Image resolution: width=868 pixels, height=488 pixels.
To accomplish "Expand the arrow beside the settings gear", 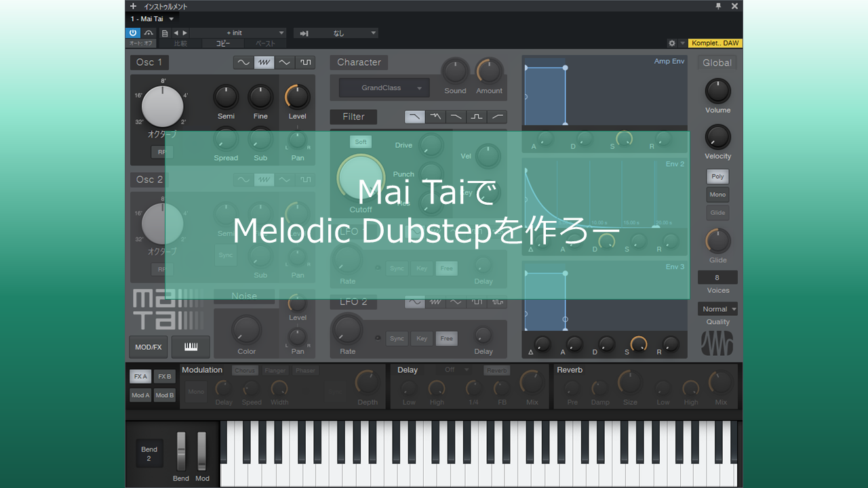I will pyautogui.click(x=682, y=43).
